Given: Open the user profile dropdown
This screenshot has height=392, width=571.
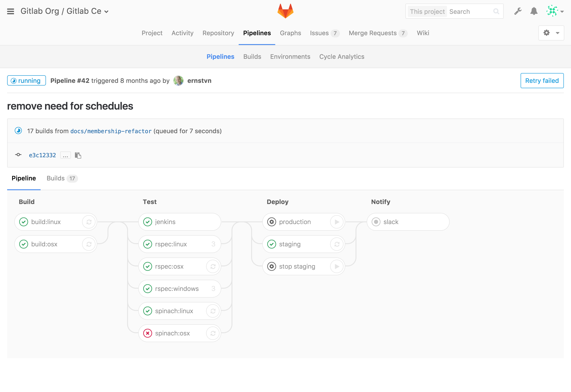Looking at the screenshot, I should [x=555, y=11].
